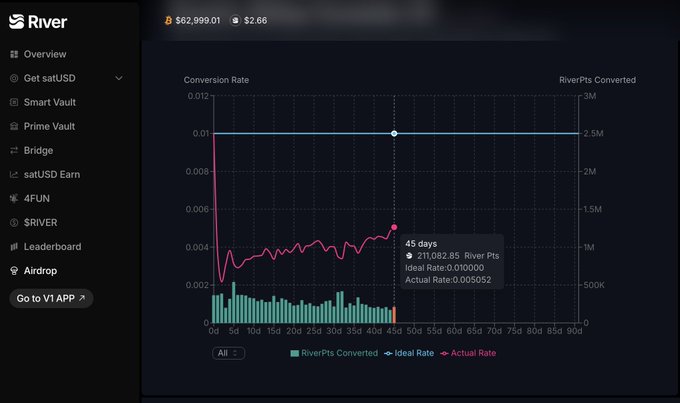This screenshot has height=403, width=680.
Task: Click the 30d x-axis label
Action: (x=334, y=331)
